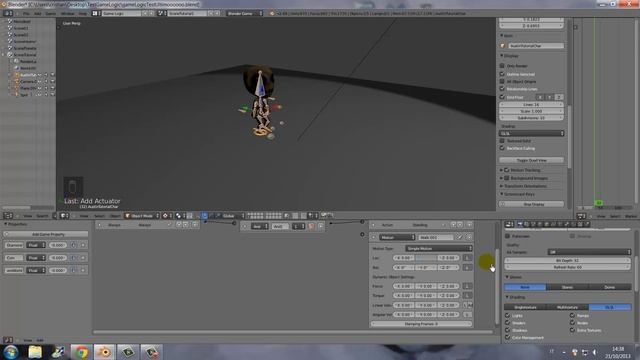This screenshot has height=360, width=640.
Task: Open the Render tab icon in Properties editor
Action: click(520, 224)
